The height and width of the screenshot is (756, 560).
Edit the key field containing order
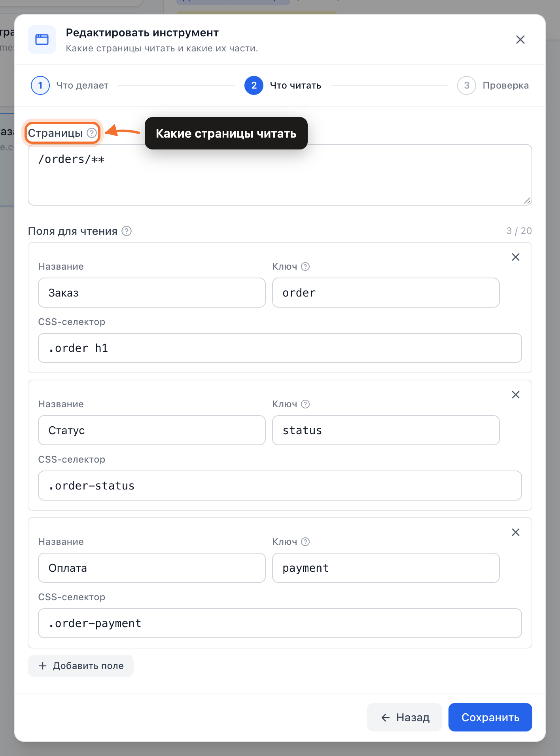pos(386,293)
